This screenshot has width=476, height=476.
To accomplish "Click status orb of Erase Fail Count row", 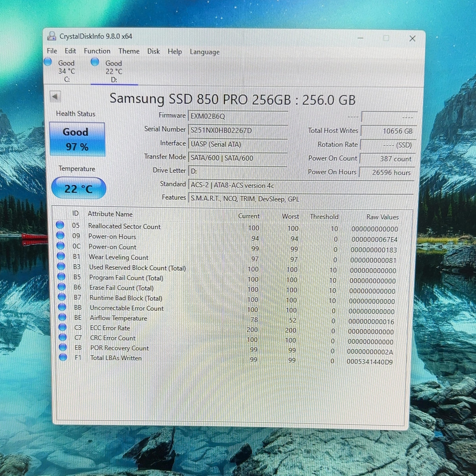I will pyautogui.click(x=61, y=286).
